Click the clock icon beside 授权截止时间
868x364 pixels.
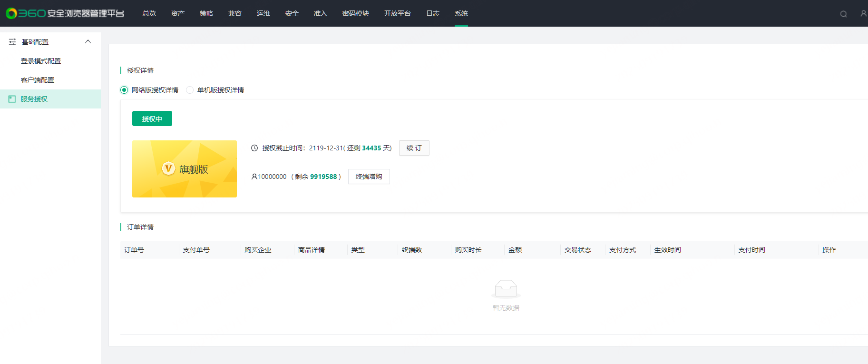point(254,148)
